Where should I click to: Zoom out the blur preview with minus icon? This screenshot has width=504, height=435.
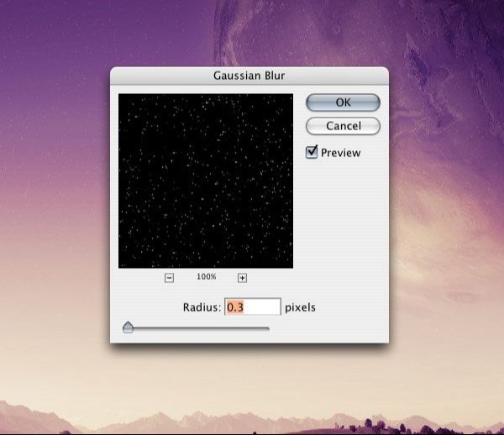coord(170,278)
